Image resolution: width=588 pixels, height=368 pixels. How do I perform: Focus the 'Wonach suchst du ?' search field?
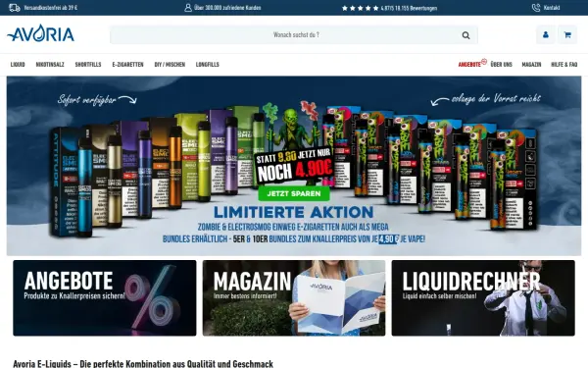pyautogui.click(x=294, y=35)
